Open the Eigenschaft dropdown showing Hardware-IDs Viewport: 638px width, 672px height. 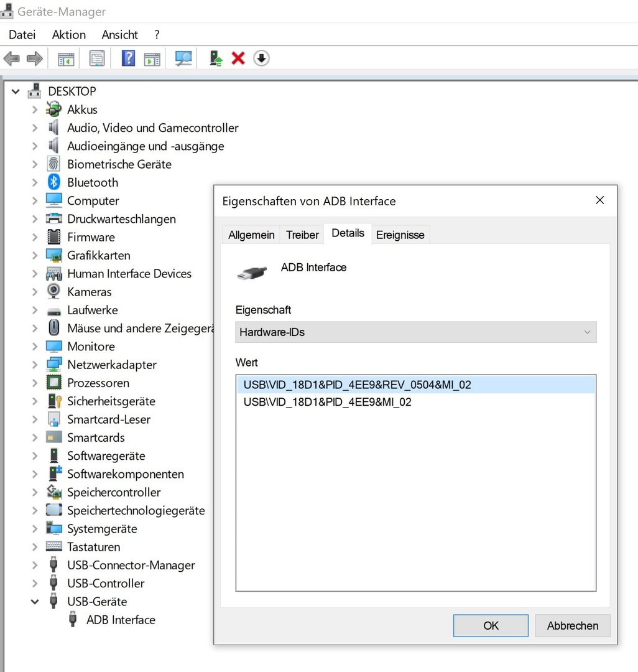pos(415,332)
